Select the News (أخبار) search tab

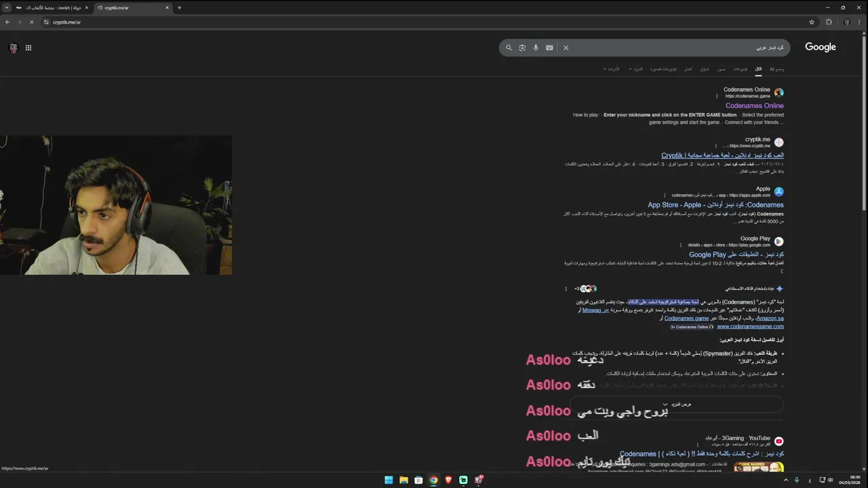coord(688,68)
